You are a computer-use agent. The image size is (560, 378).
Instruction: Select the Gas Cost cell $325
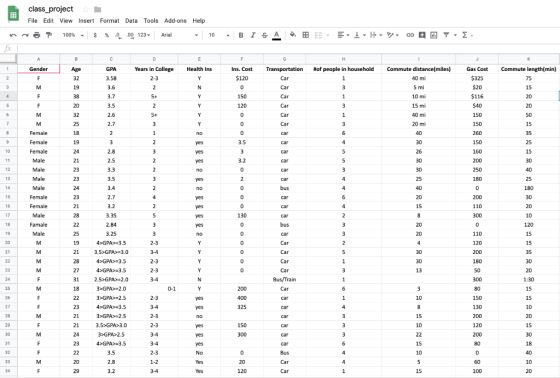(477, 78)
